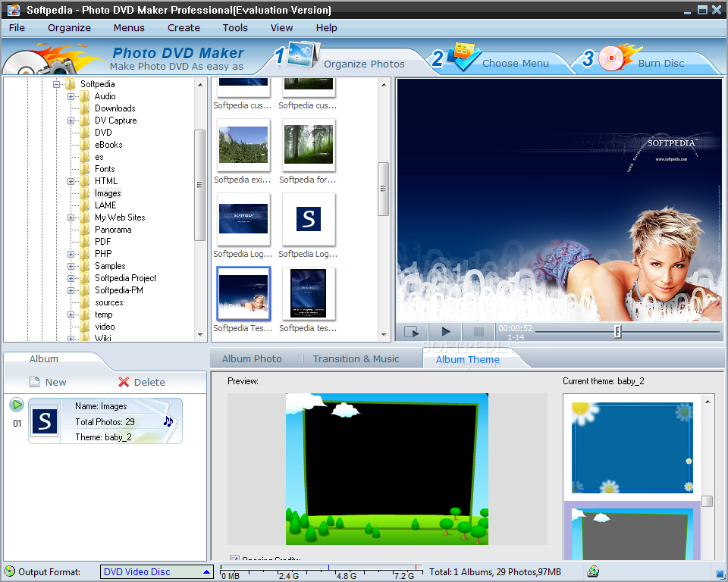
Task: Expand the HTML folder
Action: 71,181
